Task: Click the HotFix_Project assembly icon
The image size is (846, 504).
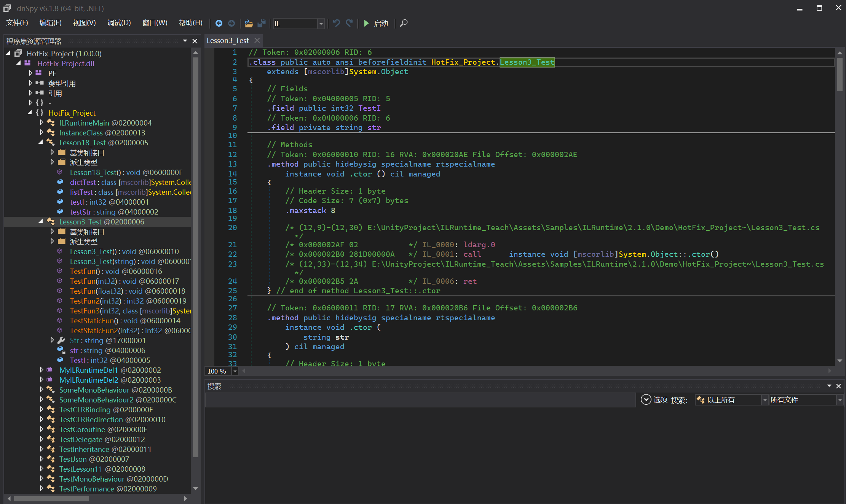Action: [18, 53]
